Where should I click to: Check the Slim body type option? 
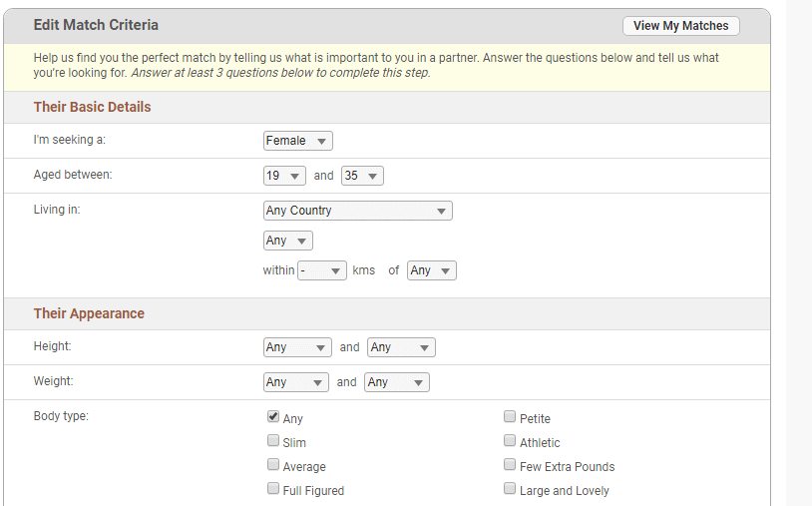tap(273, 441)
